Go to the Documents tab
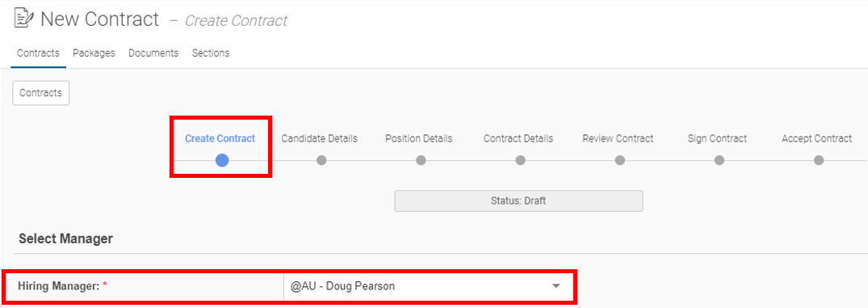This screenshot has width=868, height=308. pos(153,53)
